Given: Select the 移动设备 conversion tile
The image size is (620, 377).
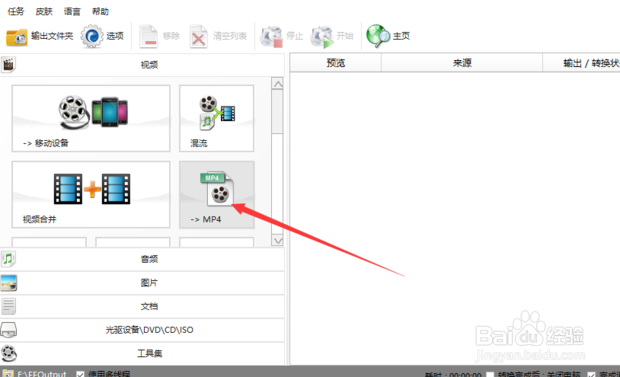Looking at the screenshot, I should pos(91,118).
